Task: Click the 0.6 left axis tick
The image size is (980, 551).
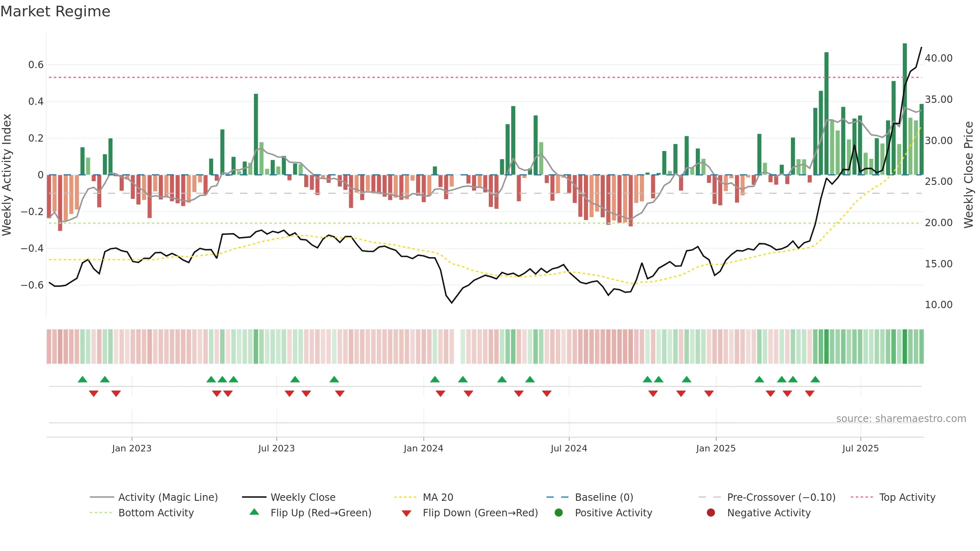Action: point(36,64)
